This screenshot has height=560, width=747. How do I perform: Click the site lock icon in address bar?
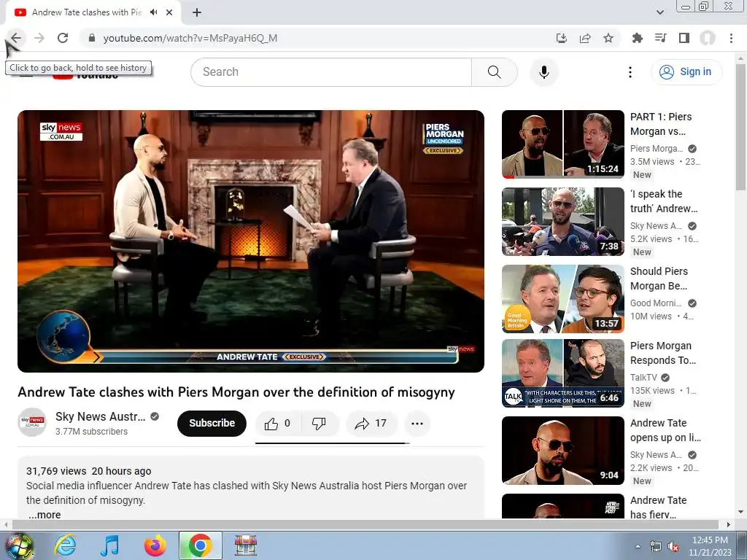point(92,38)
